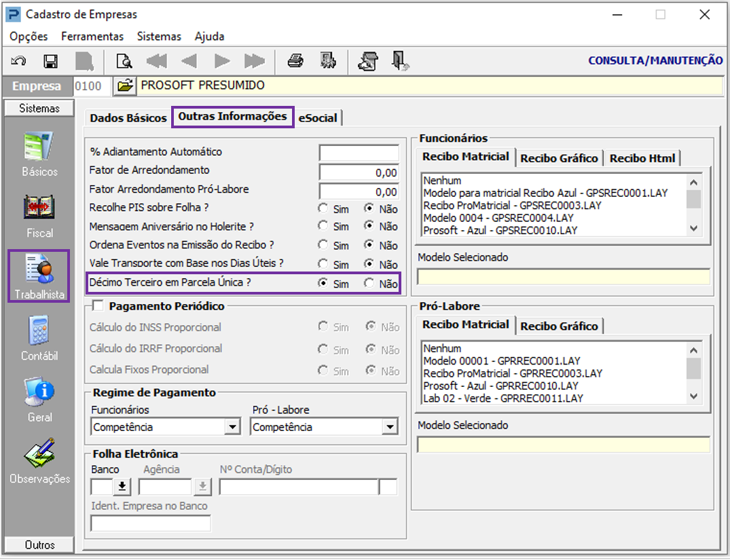Click the printer toolbar icon
Viewport: 730px width, 560px height.
click(x=295, y=61)
